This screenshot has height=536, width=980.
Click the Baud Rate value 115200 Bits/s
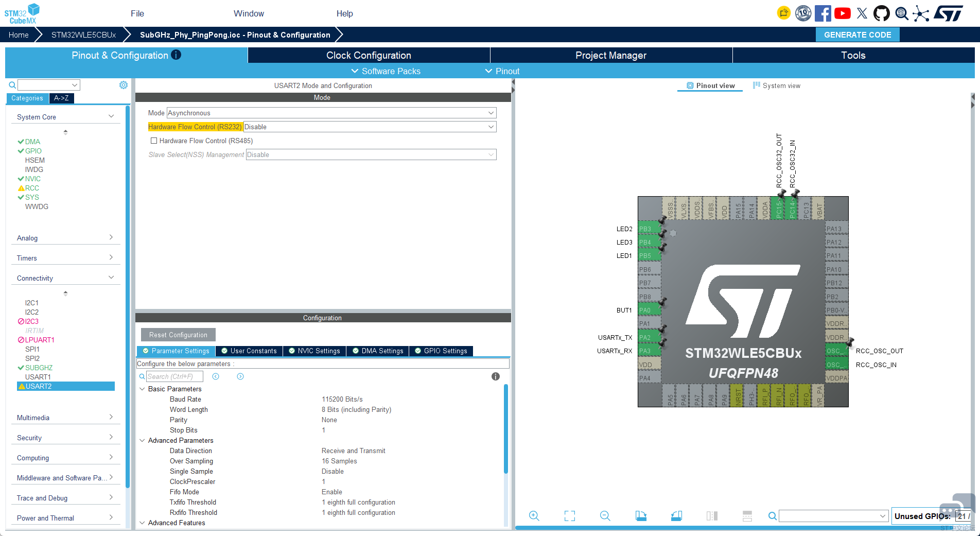click(x=342, y=399)
